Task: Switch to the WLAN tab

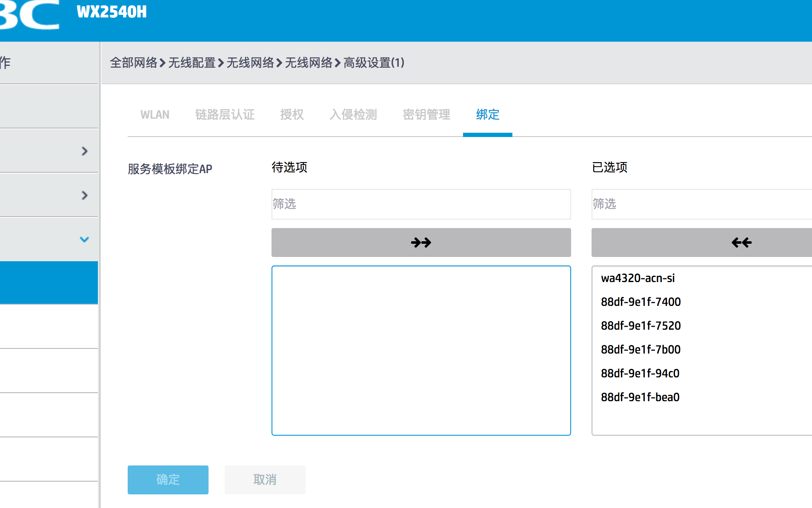Action: point(155,114)
